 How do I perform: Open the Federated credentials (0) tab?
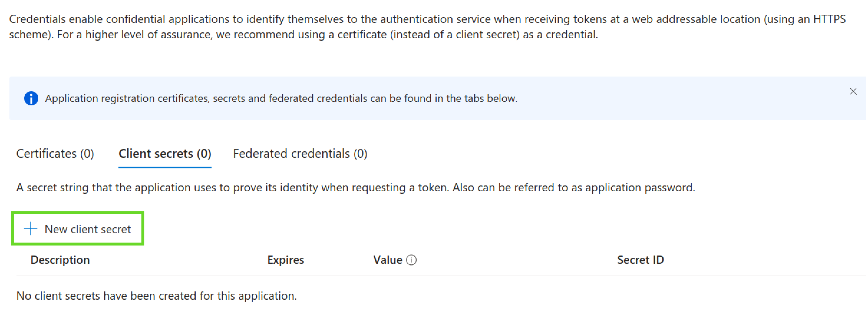(300, 154)
